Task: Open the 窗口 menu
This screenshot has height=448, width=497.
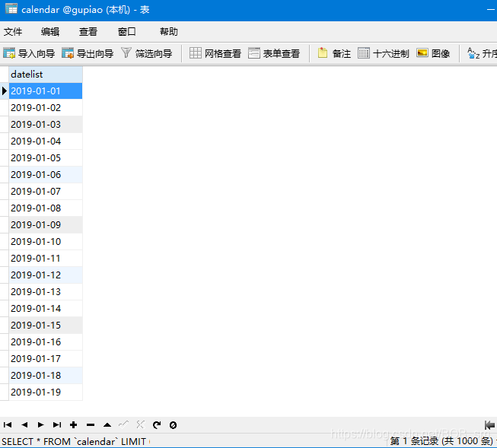Action: pos(127,32)
